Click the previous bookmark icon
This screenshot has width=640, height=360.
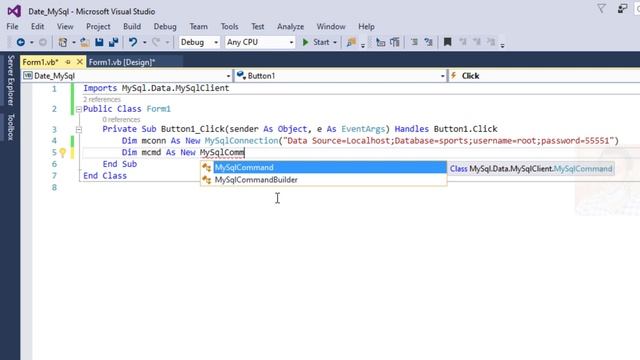pyautogui.click(x=462, y=42)
